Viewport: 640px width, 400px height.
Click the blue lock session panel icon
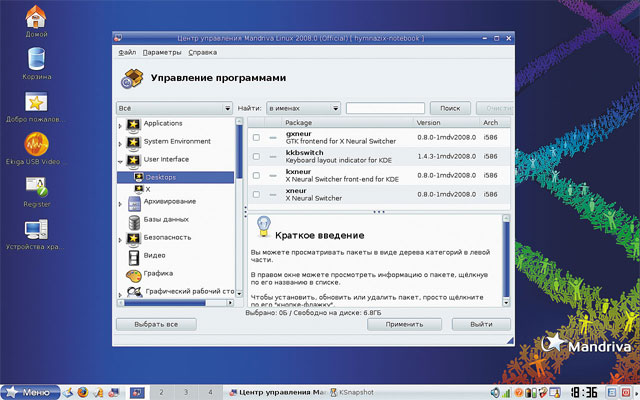(612, 393)
